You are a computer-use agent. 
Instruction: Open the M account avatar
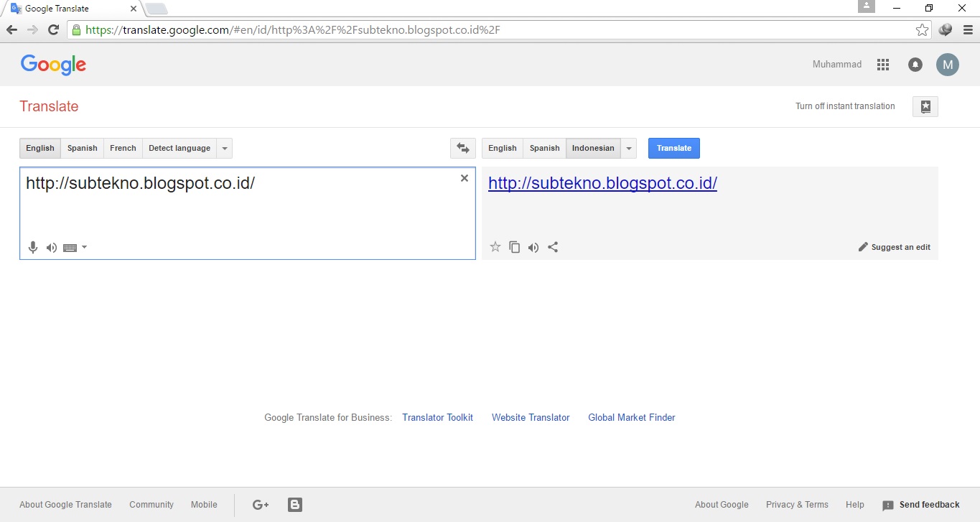(x=948, y=65)
